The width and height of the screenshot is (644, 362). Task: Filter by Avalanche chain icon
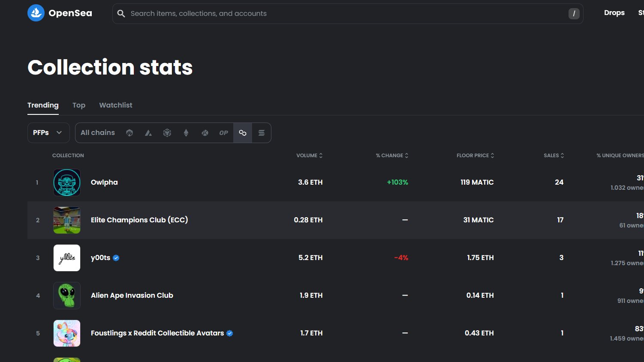[x=148, y=133]
